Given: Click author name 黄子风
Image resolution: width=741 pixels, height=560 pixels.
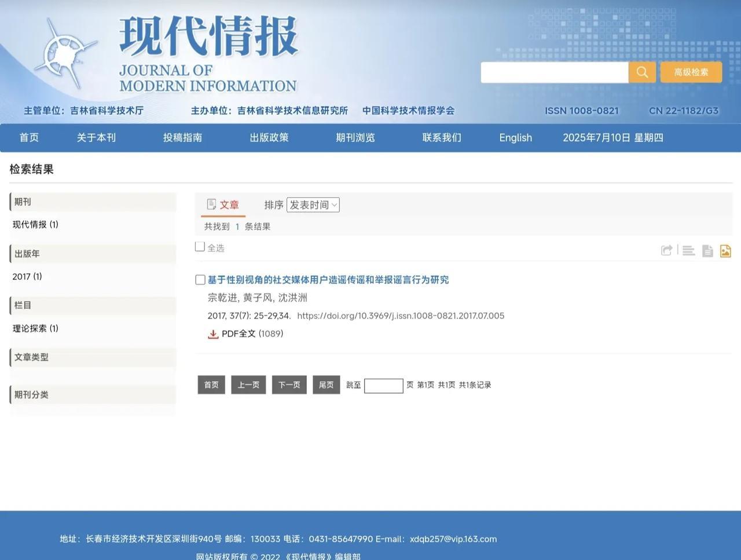Looking at the screenshot, I should click(x=257, y=298).
